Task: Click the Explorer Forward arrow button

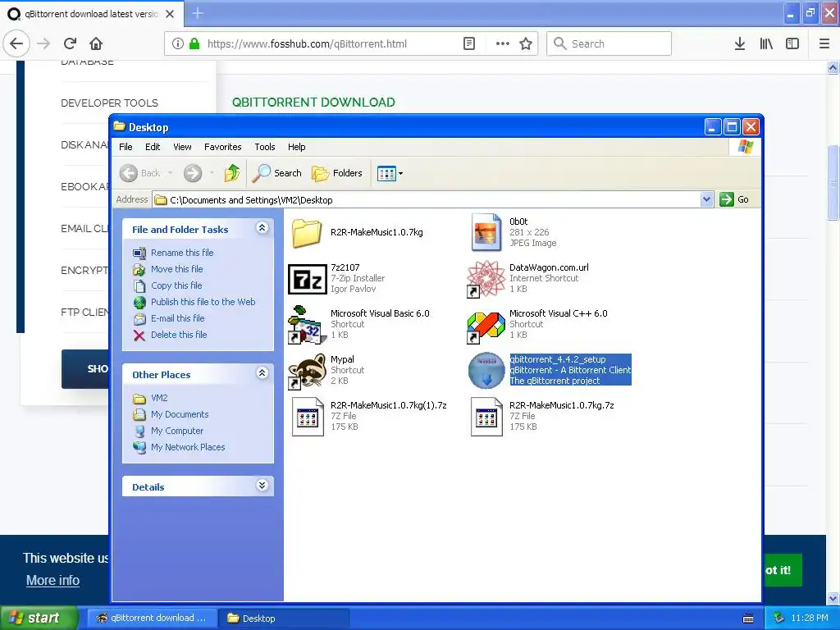Action: (193, 173)
